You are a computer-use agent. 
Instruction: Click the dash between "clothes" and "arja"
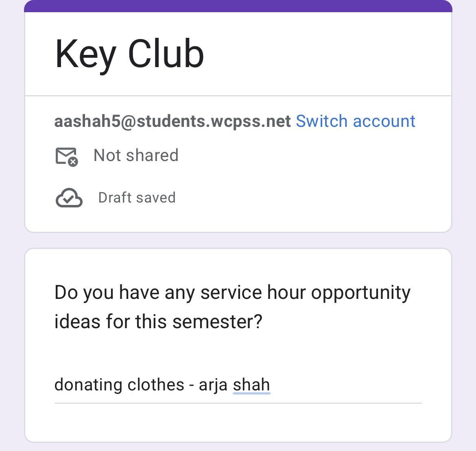191,385
